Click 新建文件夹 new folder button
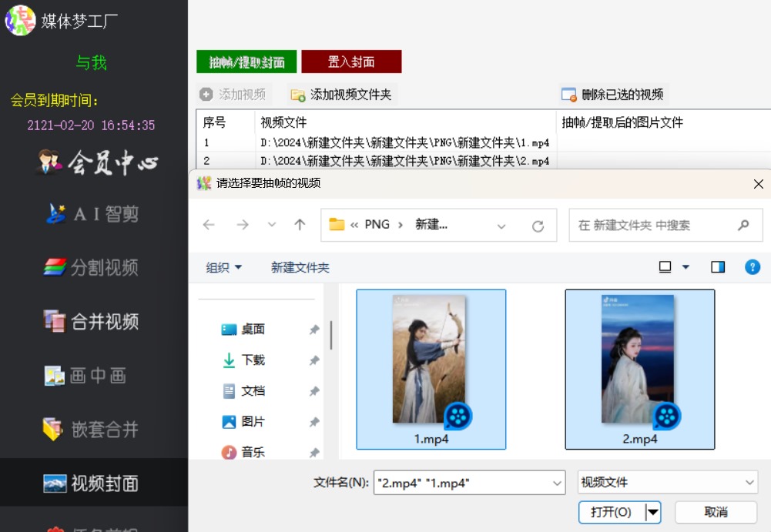 pos(300,267)
